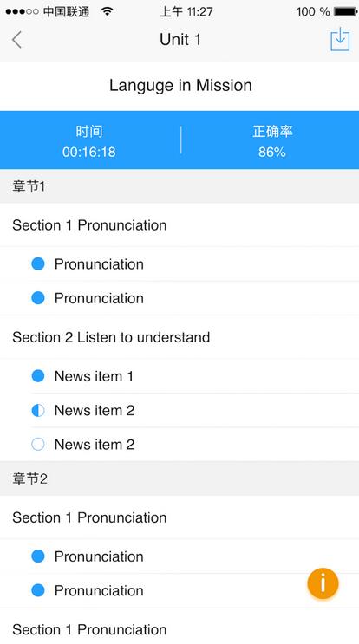
Task: Tap the Unit 1 header title
Action: pos(180,39)
